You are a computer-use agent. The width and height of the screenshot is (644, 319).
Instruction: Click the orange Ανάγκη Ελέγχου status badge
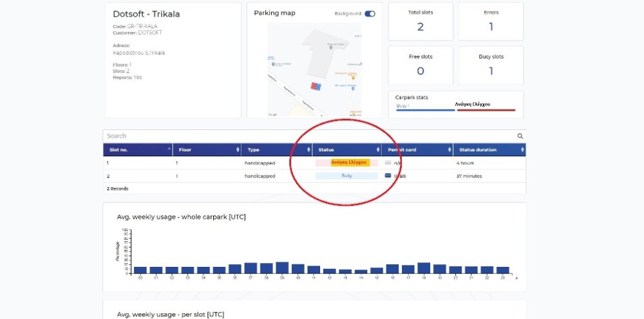coord(348,163)
